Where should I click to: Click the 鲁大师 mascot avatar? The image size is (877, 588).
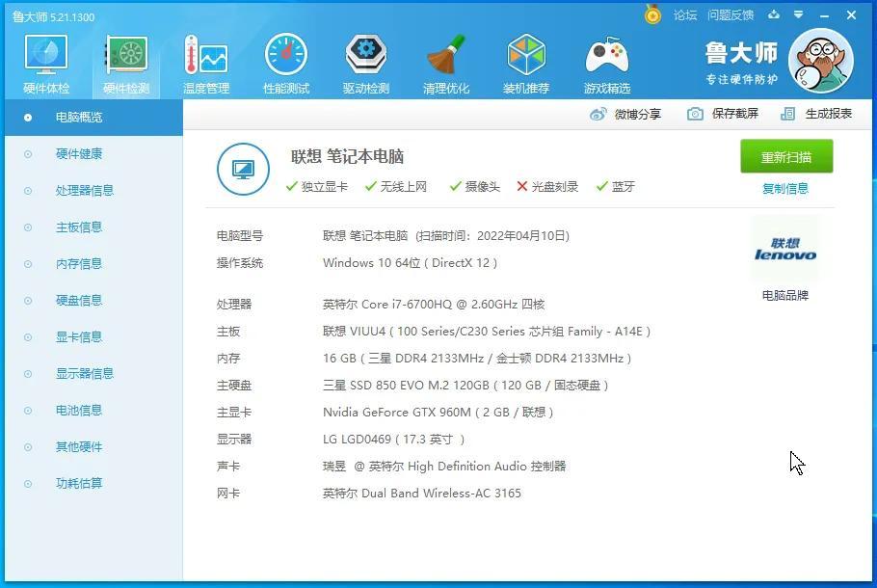click(820, 61)
